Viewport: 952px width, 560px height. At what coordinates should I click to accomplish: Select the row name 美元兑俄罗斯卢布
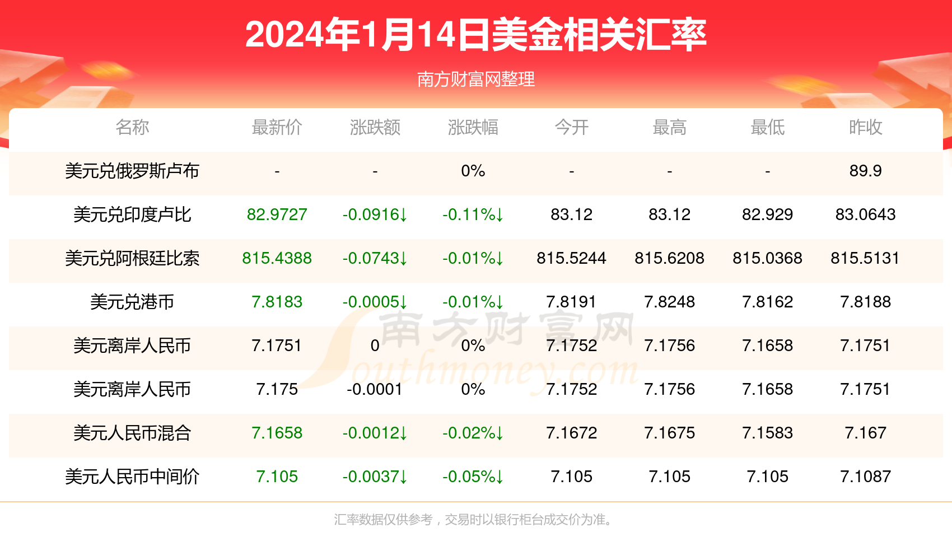coord(132,171)
